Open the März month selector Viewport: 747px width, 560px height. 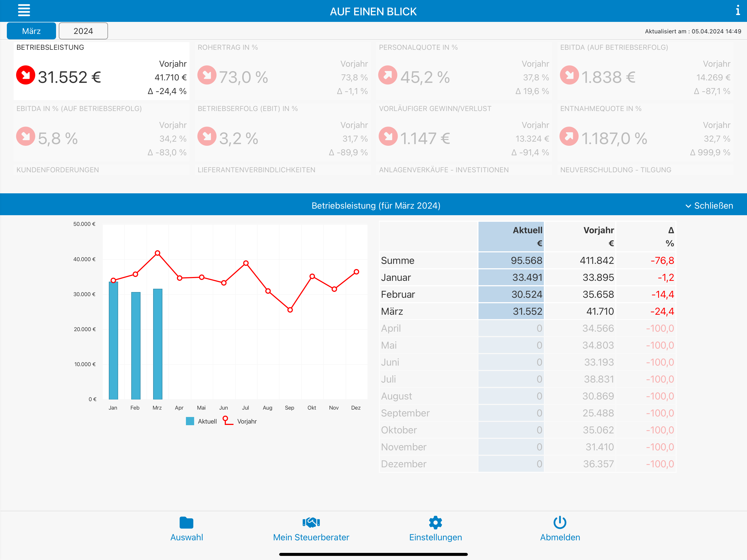[31, 31]
